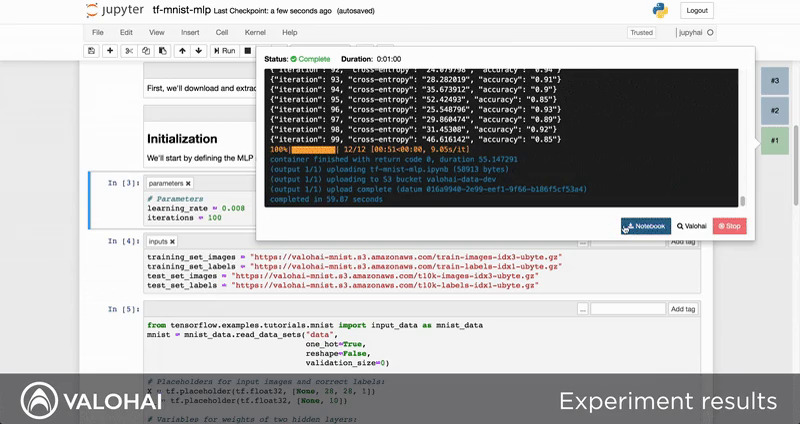800x424 pixels.
Task: Select execution #1 tab
Action: coord(774,141)
